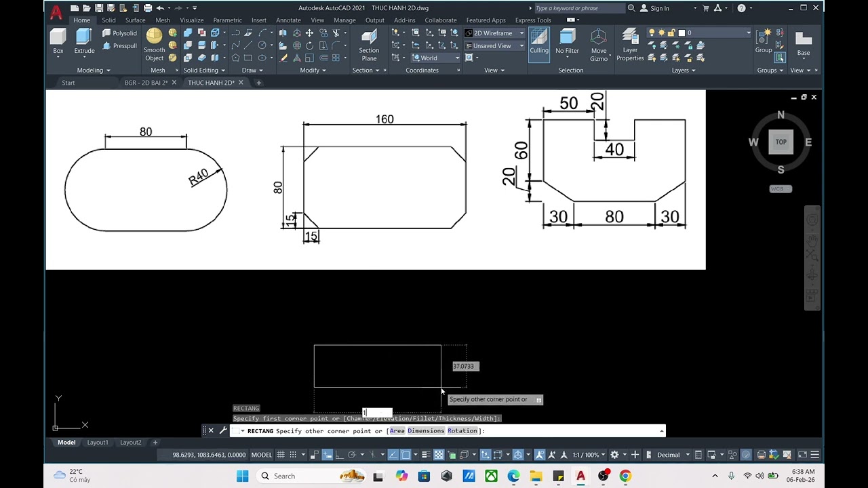Click the Undo arrow in quick access toolbar
Viewport: 868px width, 488px height.
pos(160,8)
